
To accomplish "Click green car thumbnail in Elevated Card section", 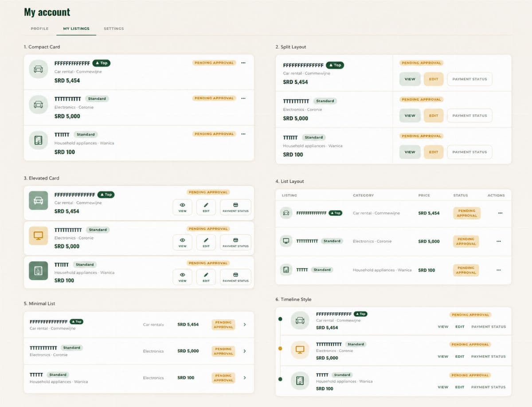I will 39,200.
